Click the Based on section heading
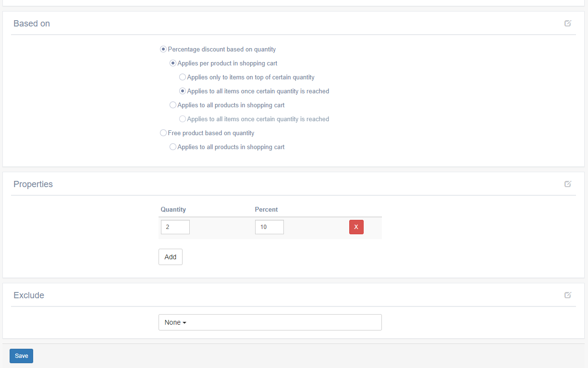The width and height of the screenshot is (588, 368). coord(32,24)
